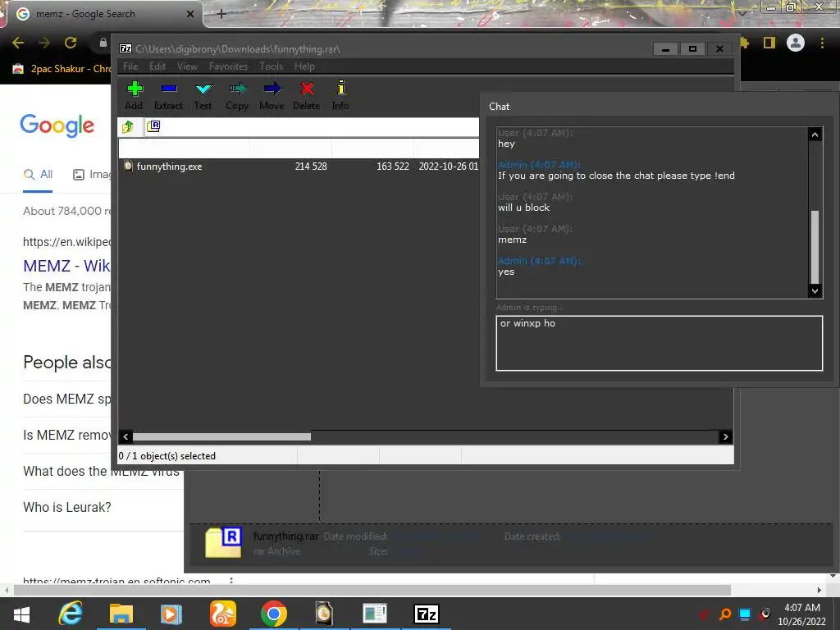Screen dimensions: 840x630
Task: Switch to 7-Zip on the taskbar
Action: 427,614
